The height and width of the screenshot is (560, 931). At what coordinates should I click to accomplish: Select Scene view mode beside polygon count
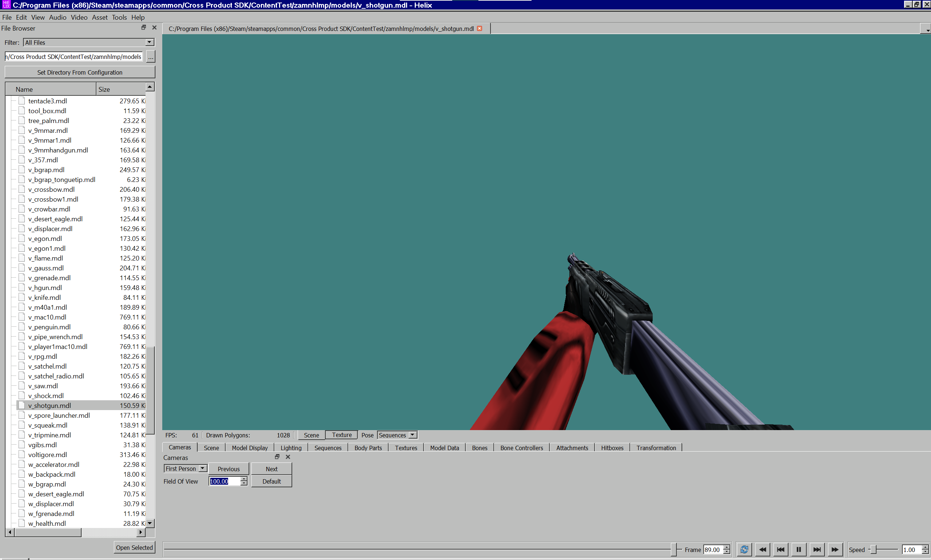(x=311, y=435)
